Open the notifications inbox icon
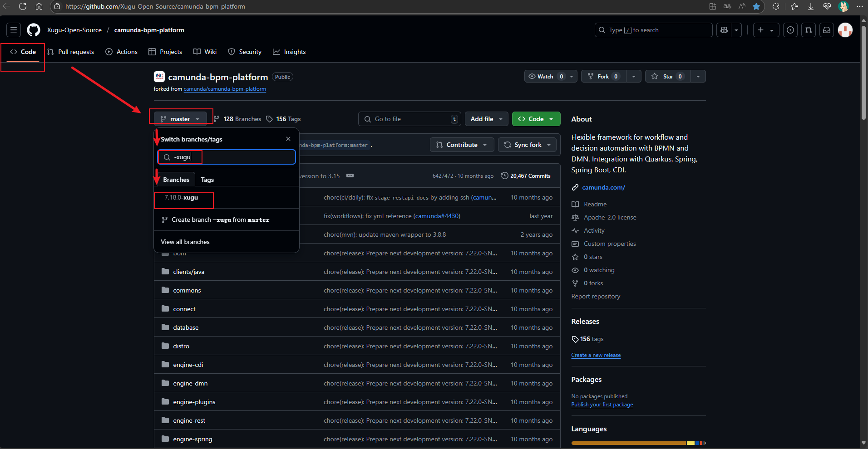Image resolution: width=868 pixels, height=449 pixels. (827, 30)
